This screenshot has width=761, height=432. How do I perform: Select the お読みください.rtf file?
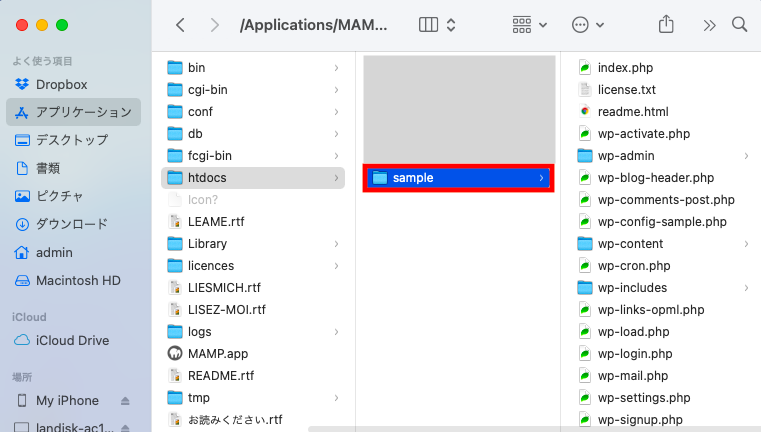click(253, 420)
